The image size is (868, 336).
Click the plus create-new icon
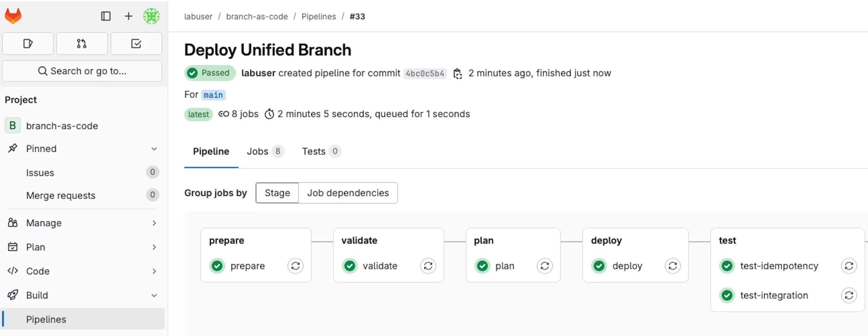pyautogui.click(x=129, y=16)
